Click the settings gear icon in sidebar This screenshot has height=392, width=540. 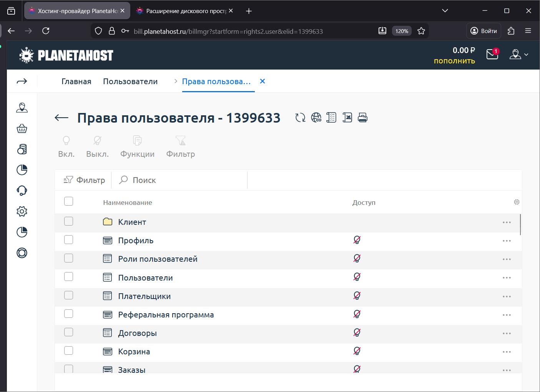(x=22, y=211)
